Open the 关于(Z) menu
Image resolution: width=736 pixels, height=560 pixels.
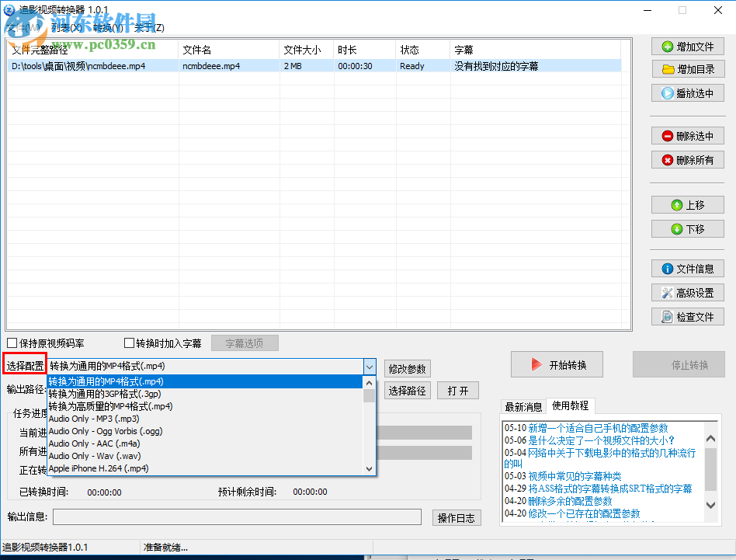pyautogui.click(x=149, y=28)
